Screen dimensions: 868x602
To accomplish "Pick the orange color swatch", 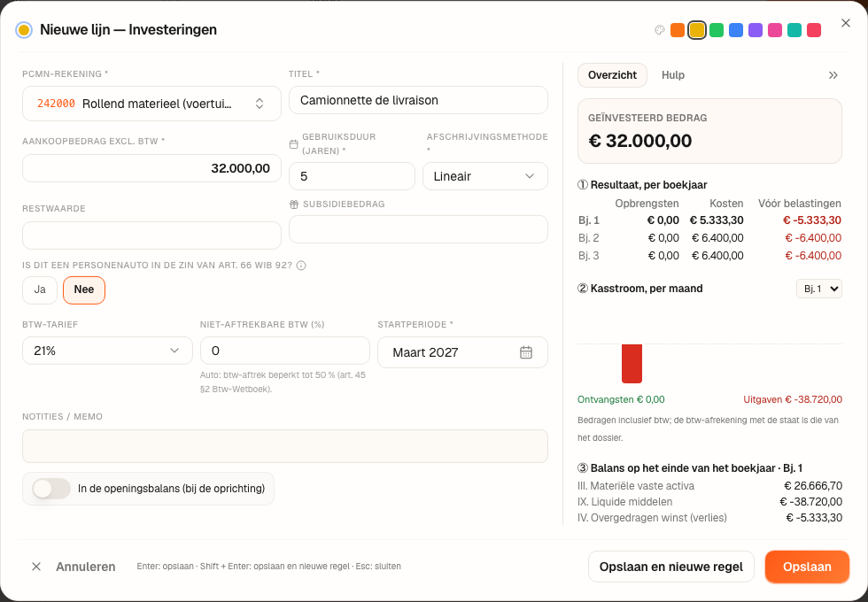I will [677, 30].
